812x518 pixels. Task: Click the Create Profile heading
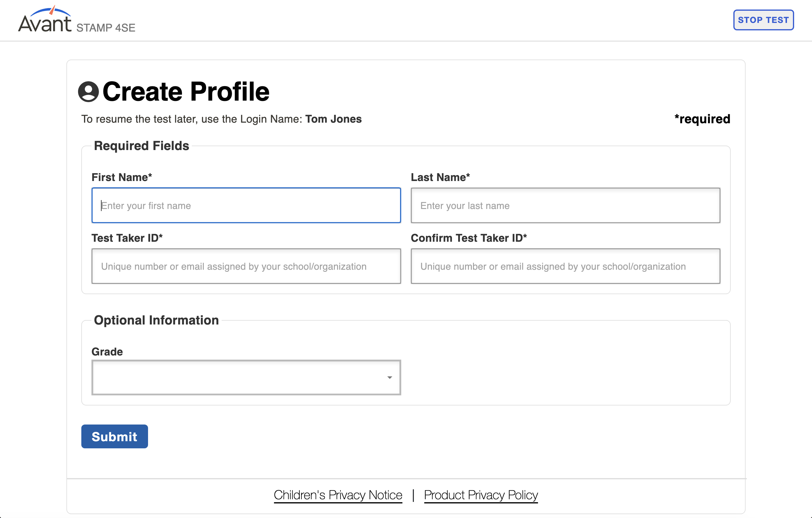coord(186,92)
